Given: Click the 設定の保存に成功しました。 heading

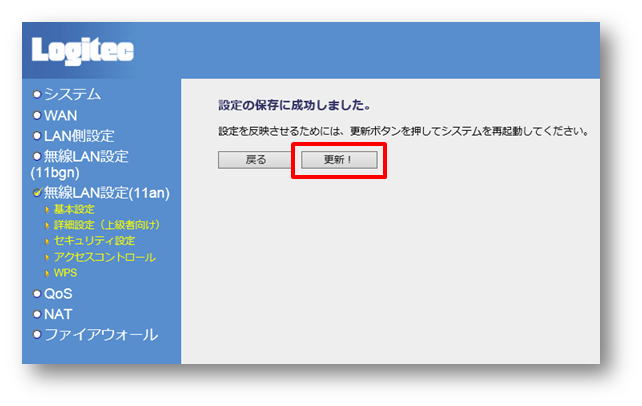Looking at the screenshot, I should pos(295,105).
